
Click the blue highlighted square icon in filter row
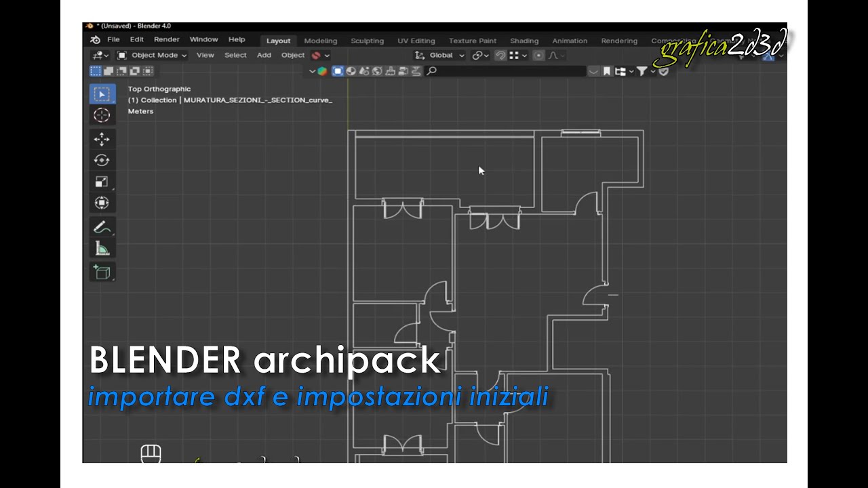point(338,71)
